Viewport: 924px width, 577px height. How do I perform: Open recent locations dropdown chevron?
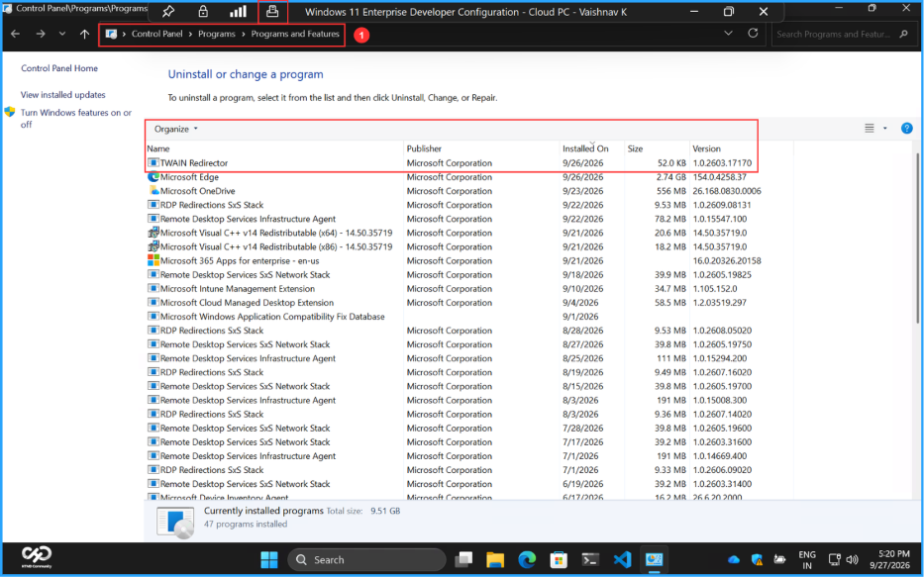(x=61, y=35)
